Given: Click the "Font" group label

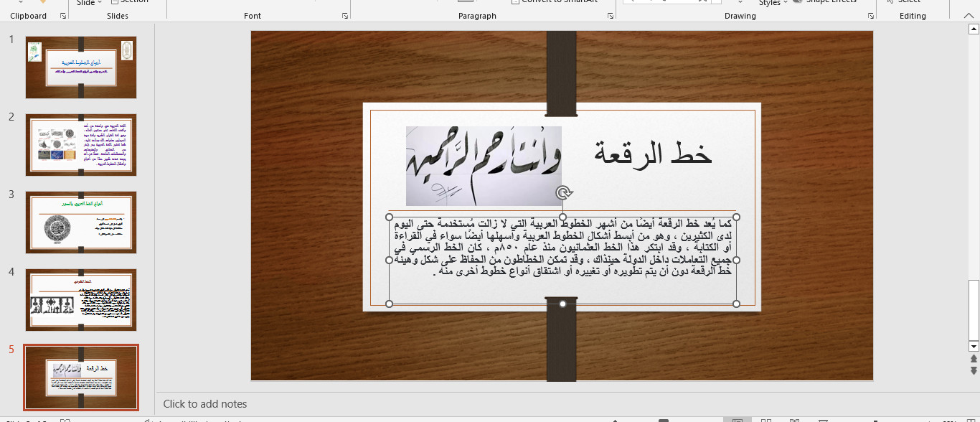Looking at the screenshot, I should [x=253, y=16].
